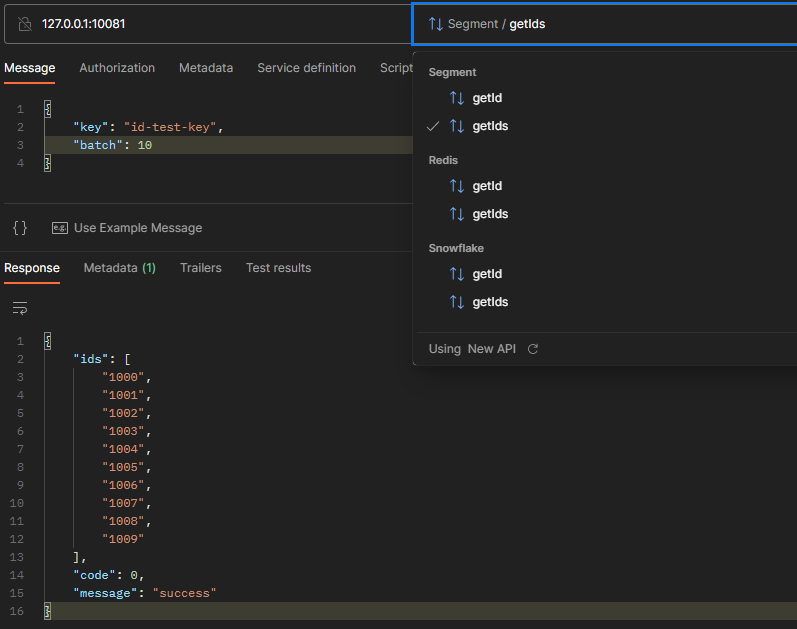Click arrows icon beside Redis getIds
This screenshot has height=629, width=797.
pyautogui.click(x=456, y=214)
